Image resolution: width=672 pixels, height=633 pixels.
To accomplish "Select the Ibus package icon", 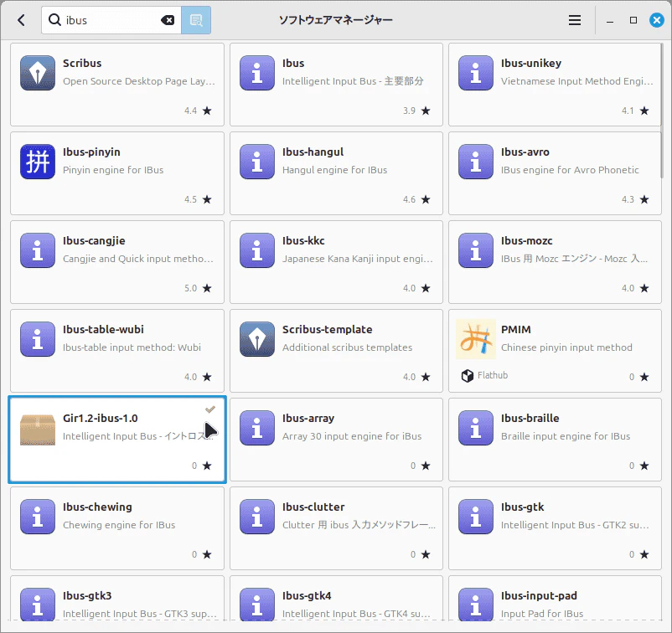I will point(257,73).
